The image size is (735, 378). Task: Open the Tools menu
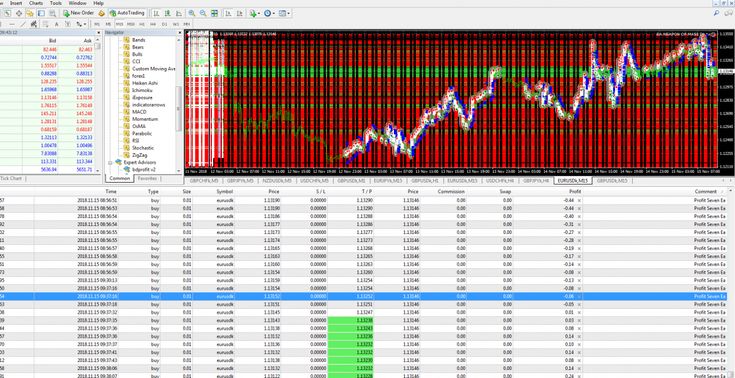[x=56, y=3]
